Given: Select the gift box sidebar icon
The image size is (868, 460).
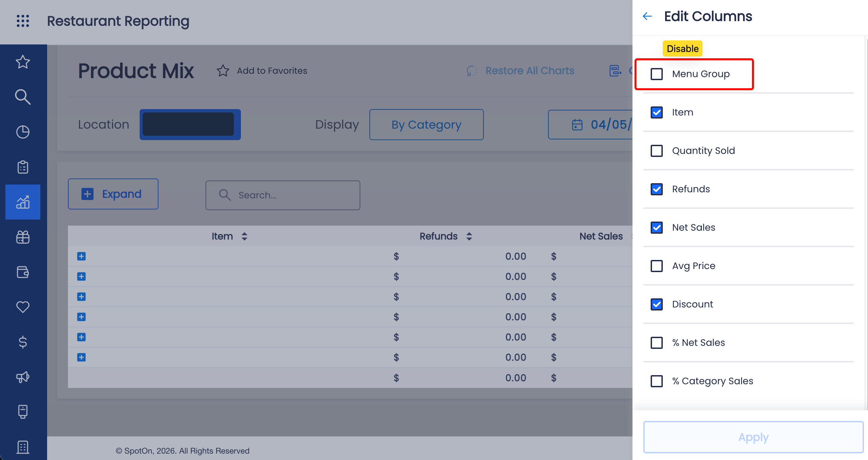Looking at the screenshot, I should (x=23, y=237).
